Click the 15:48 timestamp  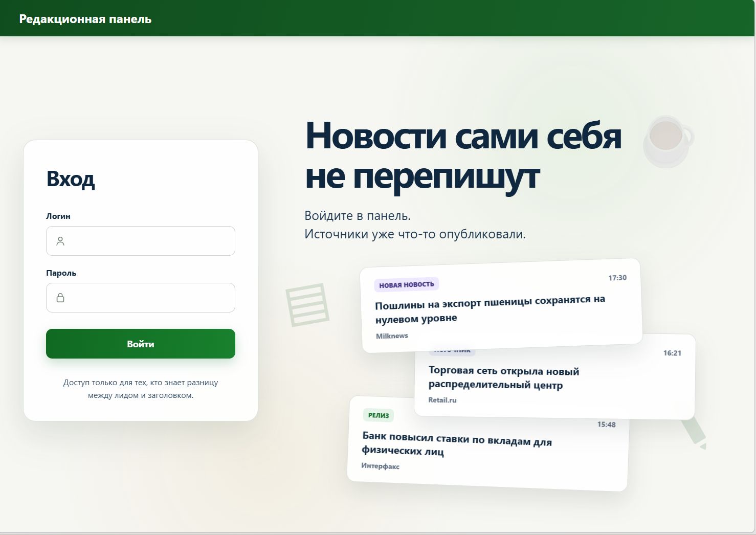tap(607, 425)
